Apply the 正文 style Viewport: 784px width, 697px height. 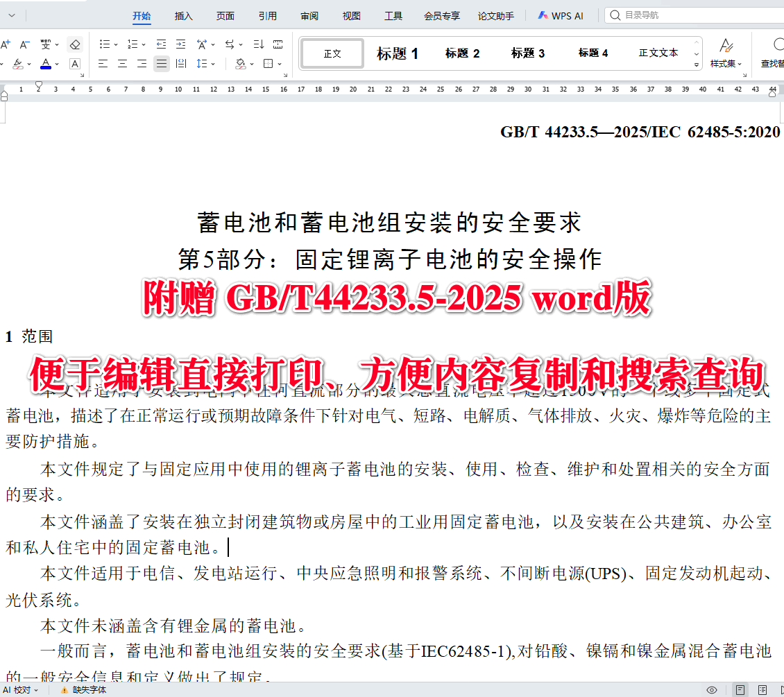[332, 53]
